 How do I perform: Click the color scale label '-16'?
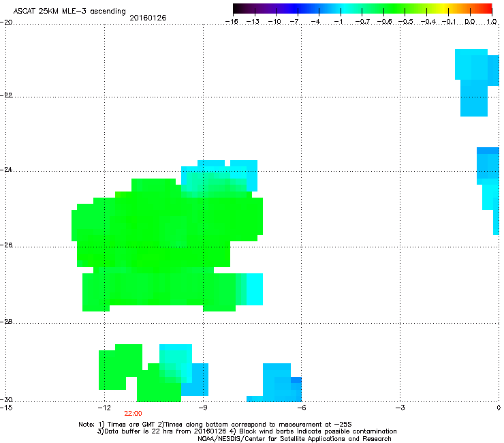(x=232, y=22)
